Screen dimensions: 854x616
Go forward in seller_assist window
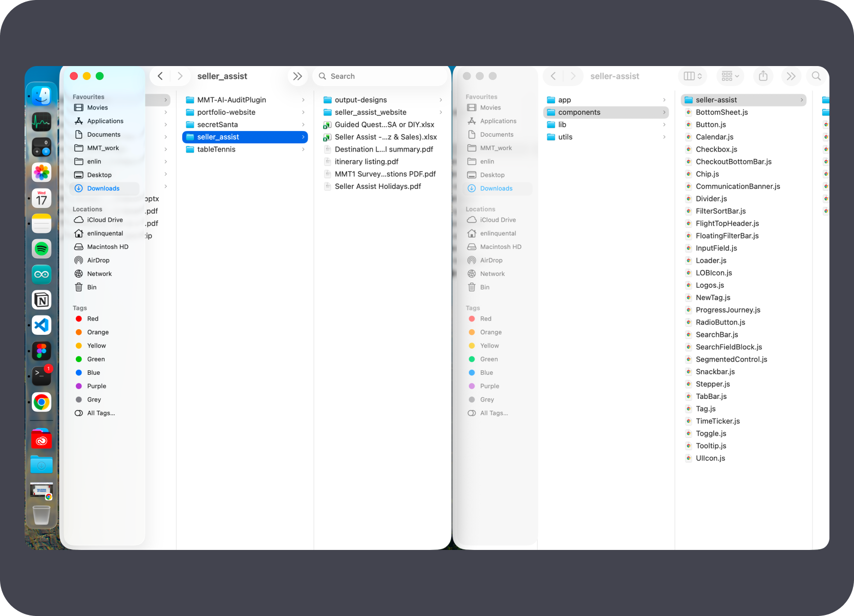tap(180, 76)
